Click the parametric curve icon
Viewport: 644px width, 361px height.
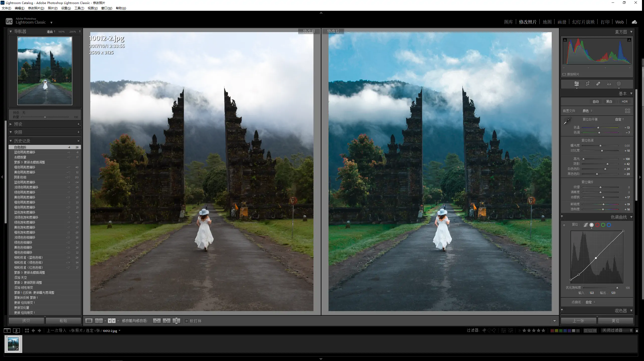[x=586, y=225]
